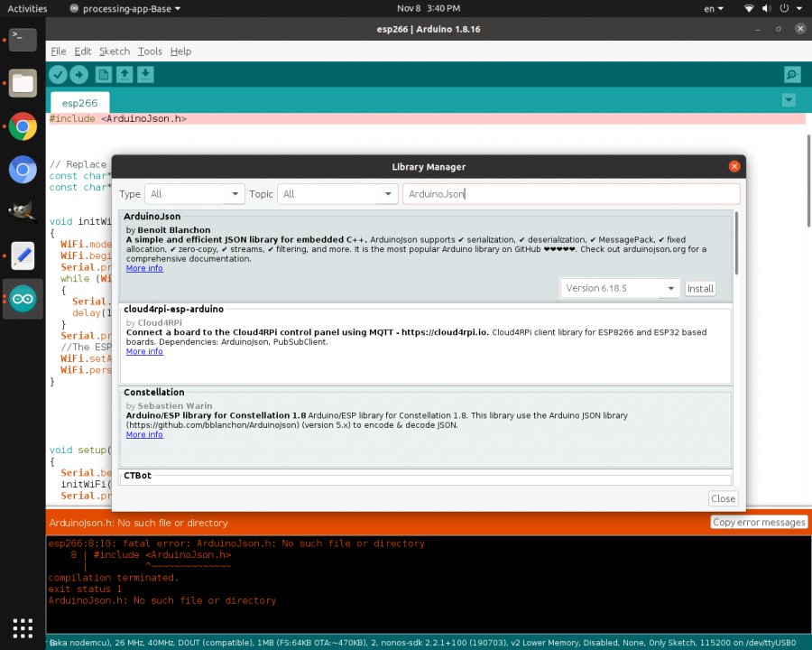Open the Type filter dropdown
The width and height of the screenshot is (812, 650).
click(195, 194)
